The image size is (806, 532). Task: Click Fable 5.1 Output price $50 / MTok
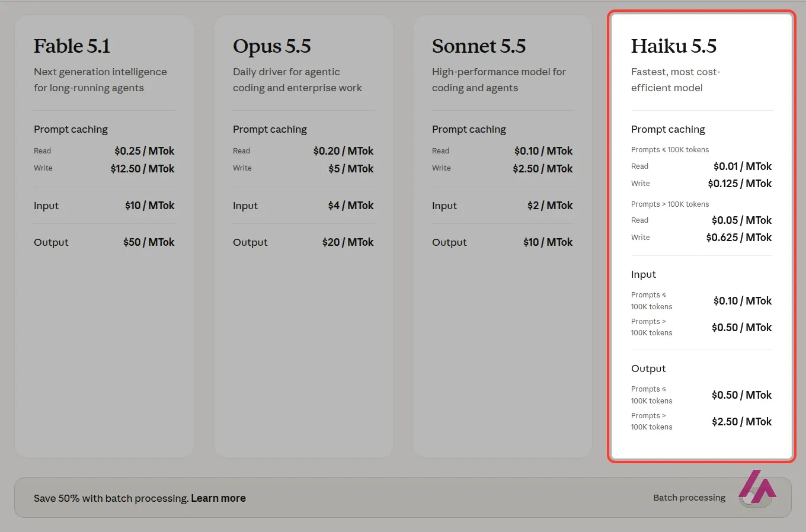(149, 242)
